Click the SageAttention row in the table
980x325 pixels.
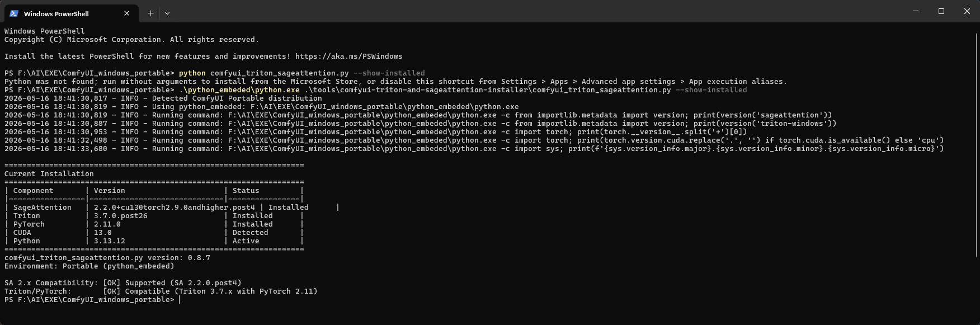click(x=172, y=208)
